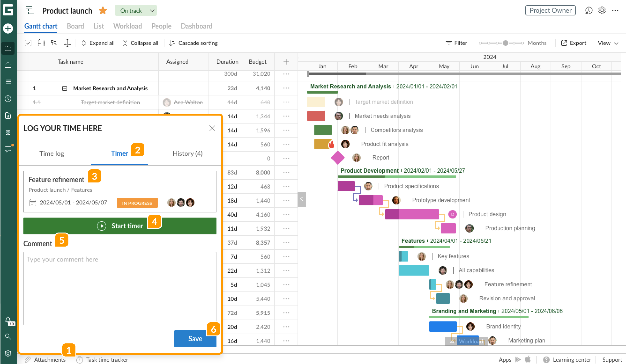The image size is (626, 364).
Task: Open project settings gear icon
Action: point(602,11)
